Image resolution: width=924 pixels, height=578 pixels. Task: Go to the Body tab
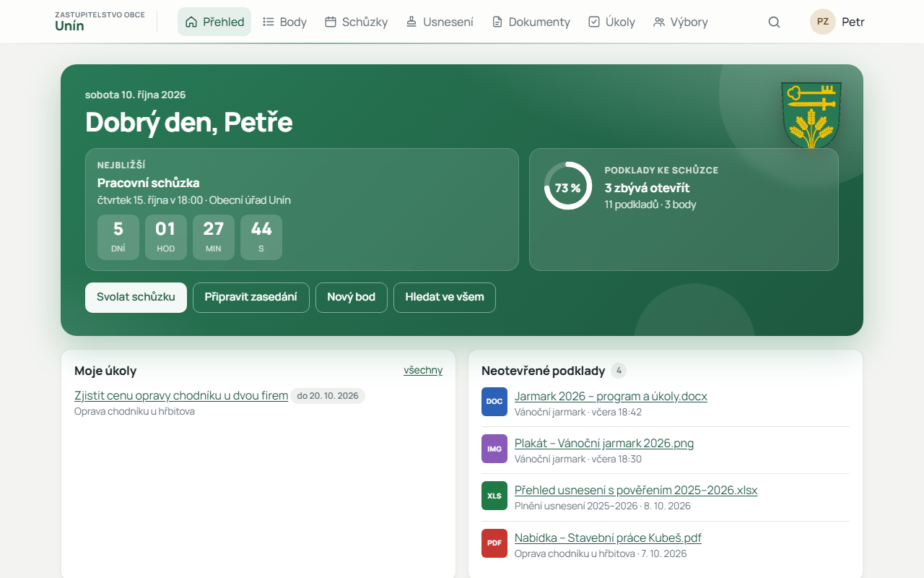pos(284,22)
